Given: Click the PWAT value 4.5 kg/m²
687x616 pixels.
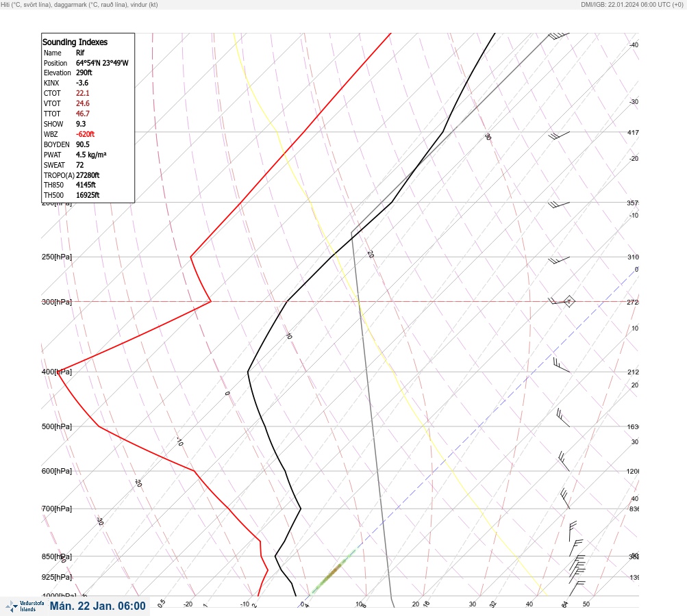Looking at the screenshot, I should pyautogui.click(x=91, y=155).
